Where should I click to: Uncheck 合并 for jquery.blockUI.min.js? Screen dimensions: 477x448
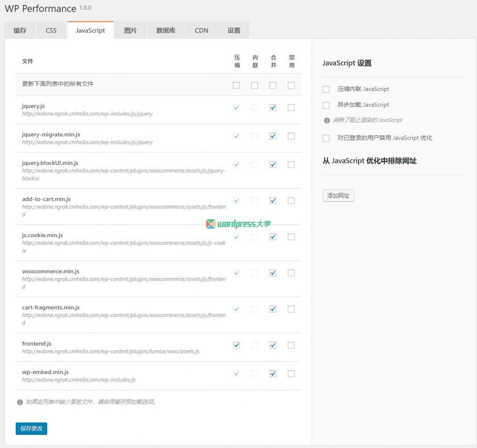point(273,164)
